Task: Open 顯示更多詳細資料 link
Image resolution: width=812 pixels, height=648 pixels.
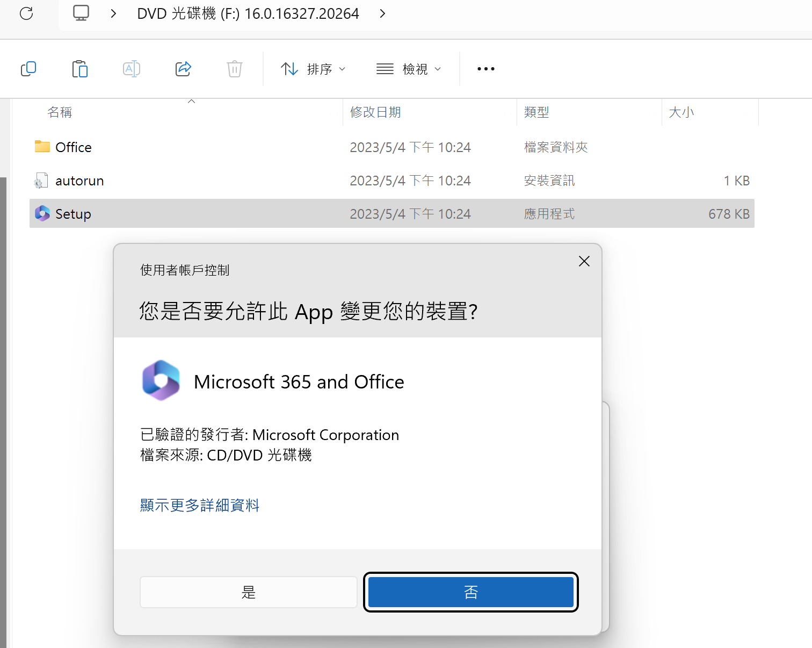Action: pos(200,505)
